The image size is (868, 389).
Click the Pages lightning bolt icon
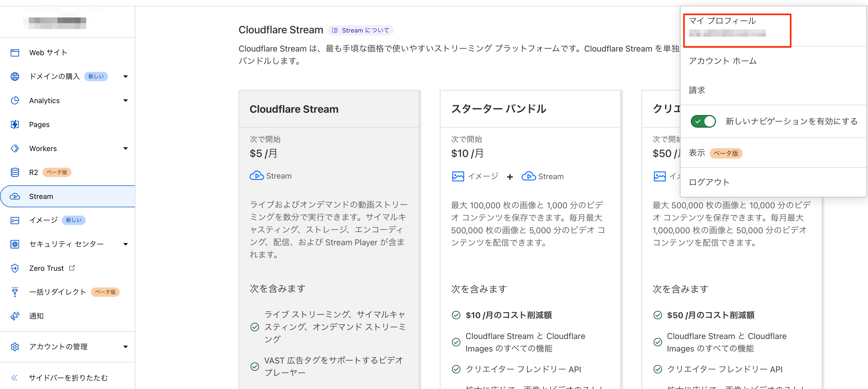[15, 125]
